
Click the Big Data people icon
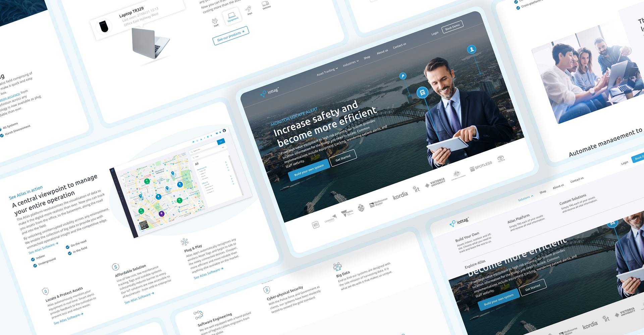(337, 267)
